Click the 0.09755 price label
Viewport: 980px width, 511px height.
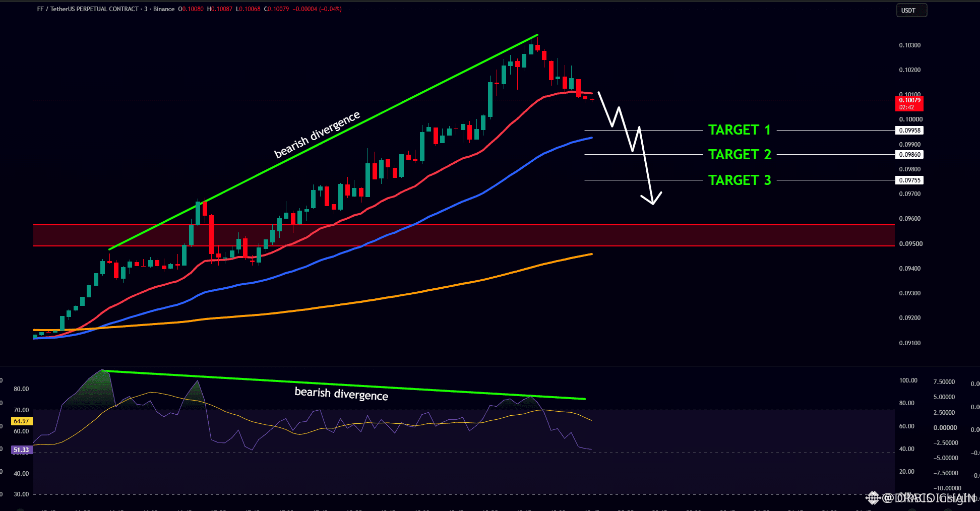point(909,180)
